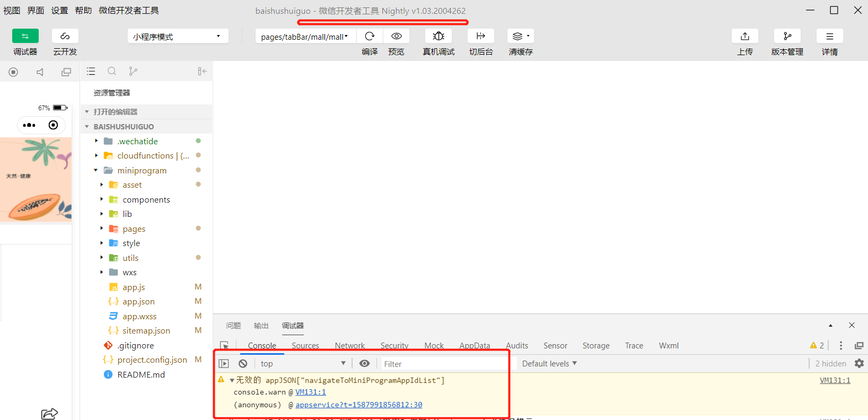Image resolution: width=868 pixels, height=420 pixels.
Task: Toggle the debugger (调试器) panel button
Action: coord(25,36)
